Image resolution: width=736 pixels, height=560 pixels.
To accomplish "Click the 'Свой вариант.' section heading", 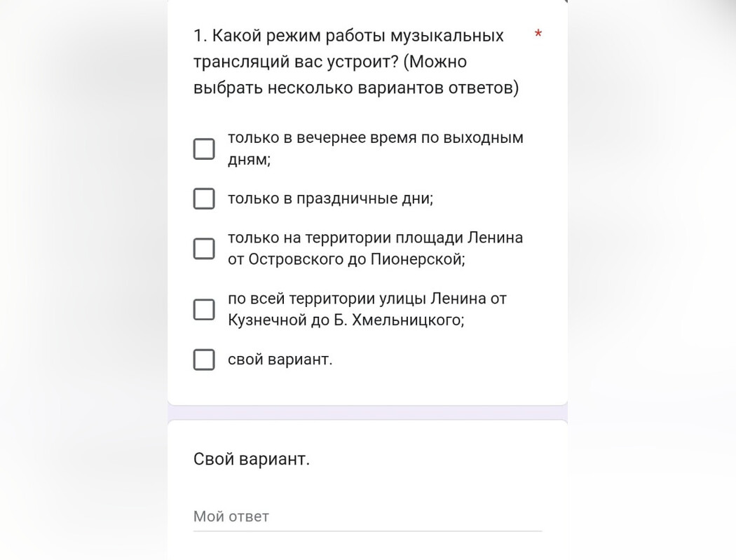I will coord(252,459).
